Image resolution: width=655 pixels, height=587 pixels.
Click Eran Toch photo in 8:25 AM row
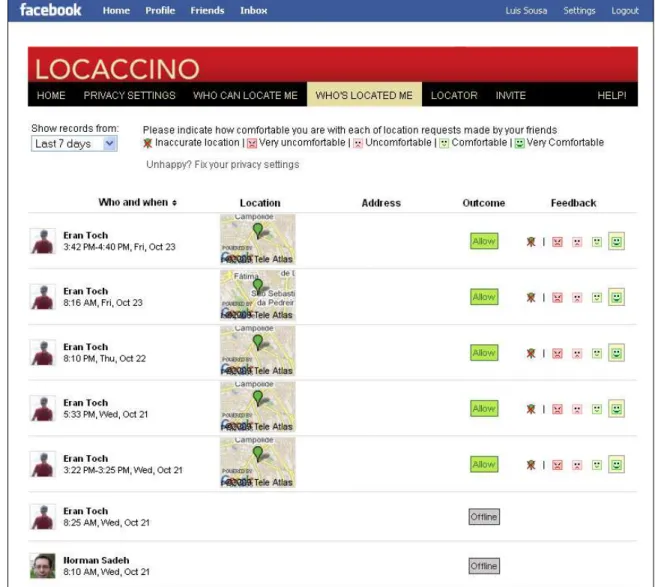point(43,517)
